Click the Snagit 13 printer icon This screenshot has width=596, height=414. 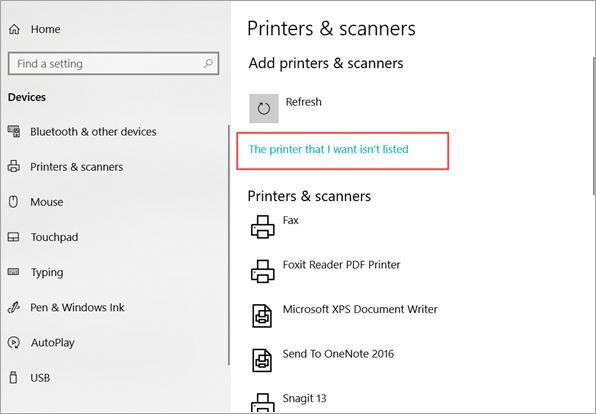point(263,403)
